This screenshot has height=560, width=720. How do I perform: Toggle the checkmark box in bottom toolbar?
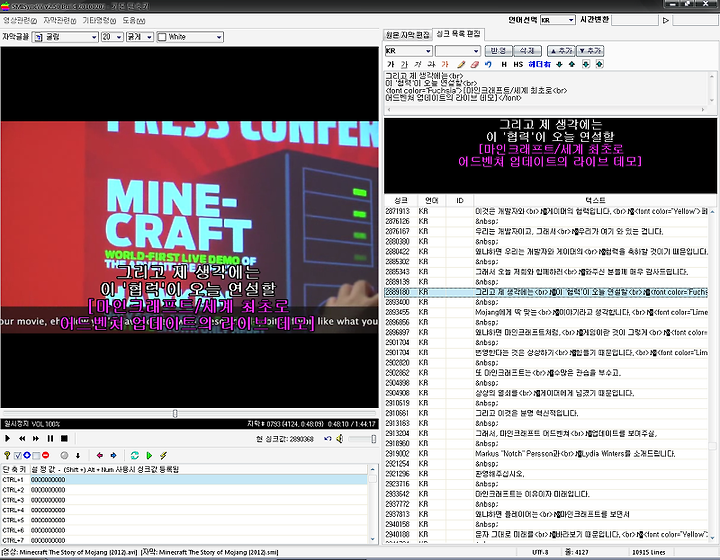click(x=17, y=455)
